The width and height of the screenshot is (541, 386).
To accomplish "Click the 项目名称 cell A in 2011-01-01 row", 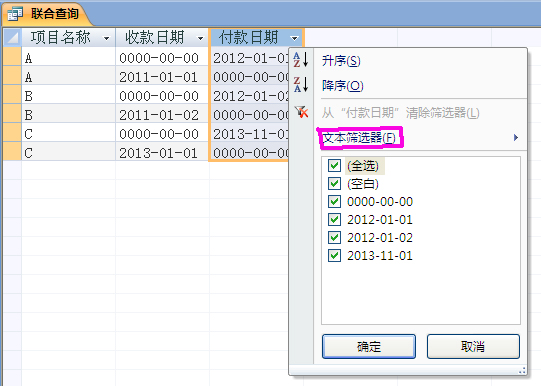I will click(68, 76).
